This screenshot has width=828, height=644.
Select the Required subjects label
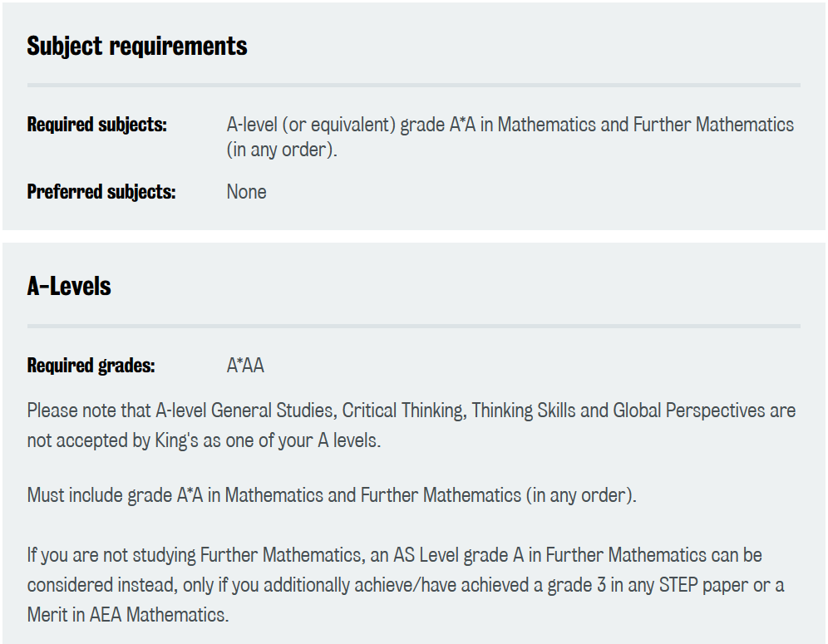(x=97, y=125)
